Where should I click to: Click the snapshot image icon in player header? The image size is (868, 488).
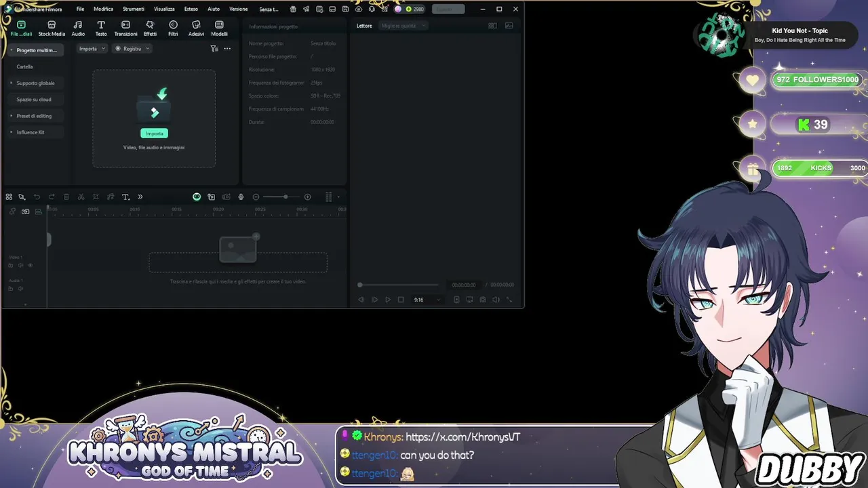509,26
